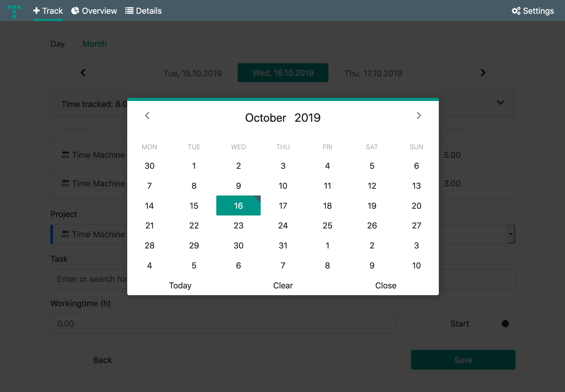Go to previous day arrow button
Viewport: 565px width, 392px height.
[x=83, y=73]
